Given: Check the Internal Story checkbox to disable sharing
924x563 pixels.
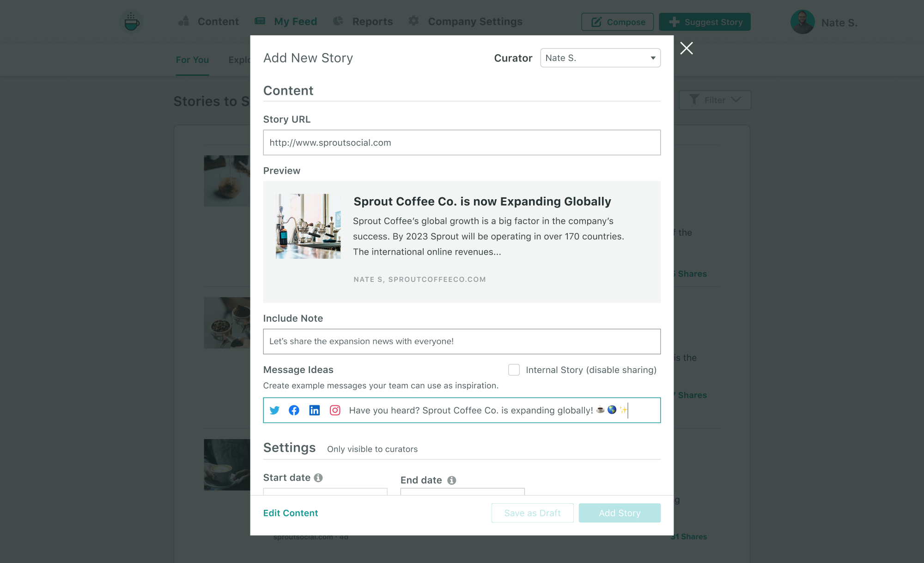Looking at the screenshot, I should (x=513, y=370).
